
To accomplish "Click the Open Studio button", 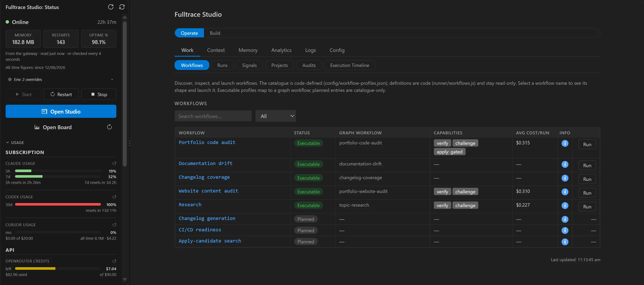I will (x=61, y=111).
